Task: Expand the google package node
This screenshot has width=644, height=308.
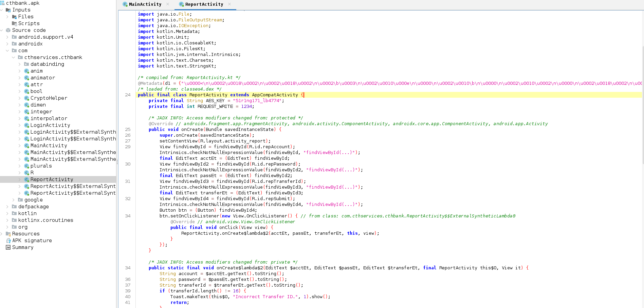Action: (x=14, y=200)
